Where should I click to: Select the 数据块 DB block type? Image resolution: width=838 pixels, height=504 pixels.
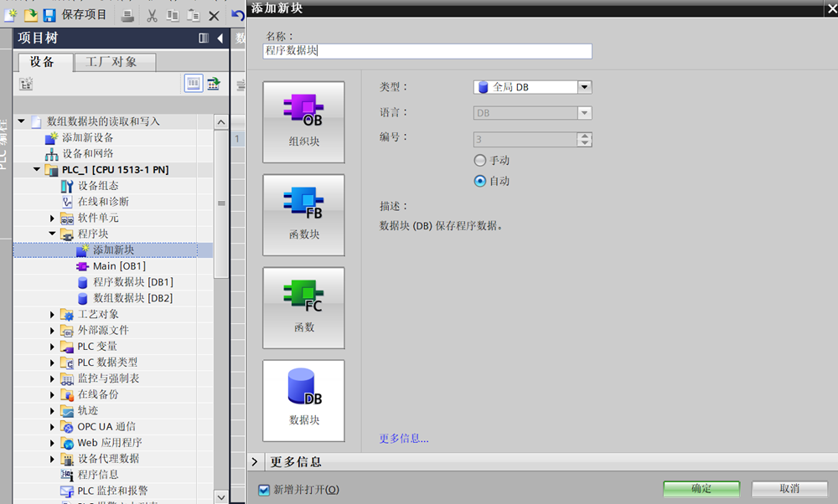pyautogui.click(x=303, y=401)
